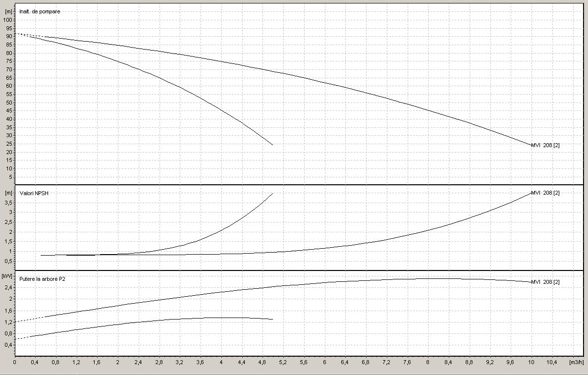Click the 'Inalt. de pompare' chart title
Viewport: 588px width, 375px height.
tap(40, 11)
